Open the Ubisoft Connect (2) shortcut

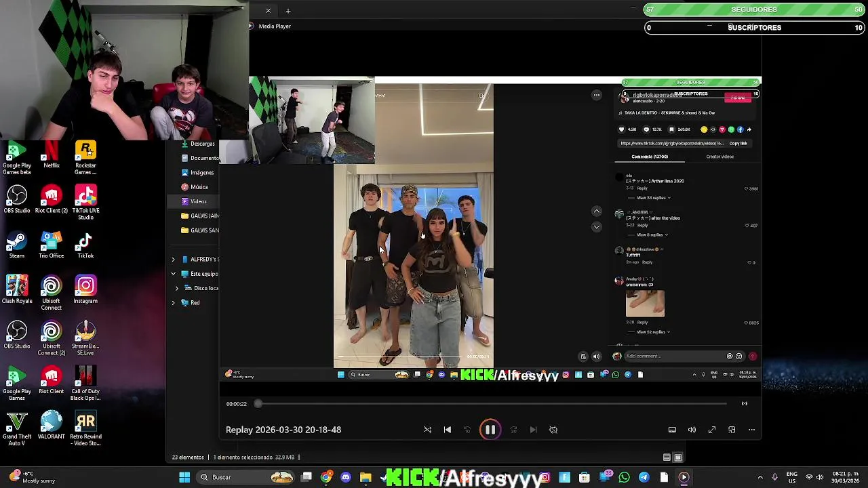click(52, 339)
